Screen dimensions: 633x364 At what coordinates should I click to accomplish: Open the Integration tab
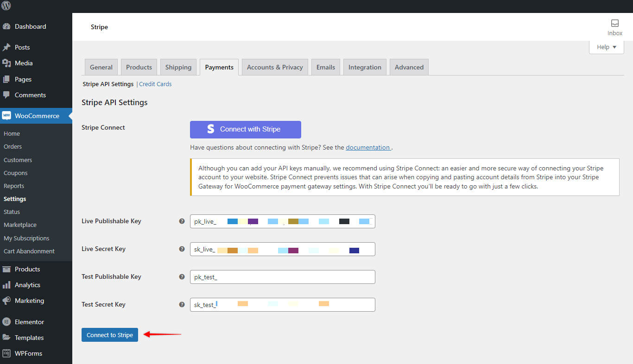point(365,67)
